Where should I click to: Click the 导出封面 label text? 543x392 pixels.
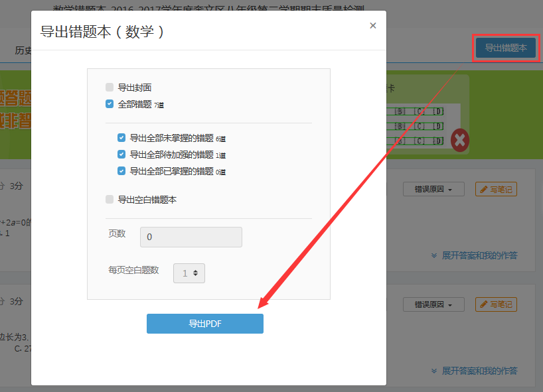(x=135, y=88)
